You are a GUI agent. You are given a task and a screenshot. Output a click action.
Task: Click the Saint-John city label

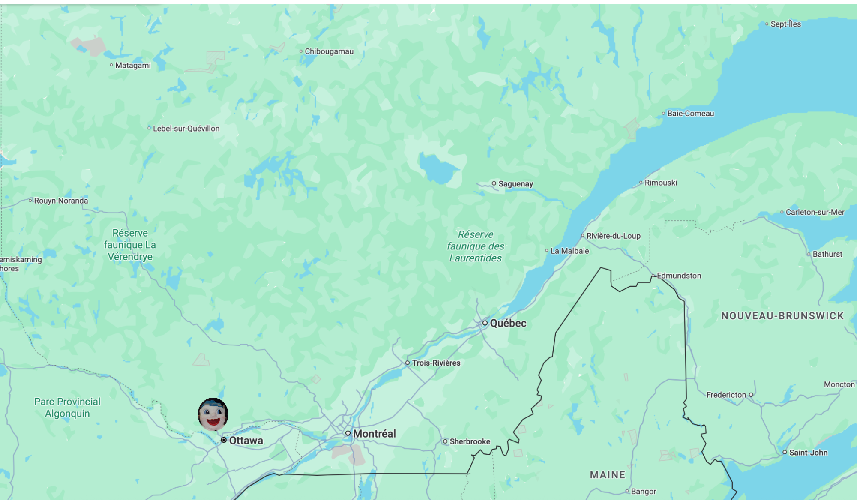808,453
